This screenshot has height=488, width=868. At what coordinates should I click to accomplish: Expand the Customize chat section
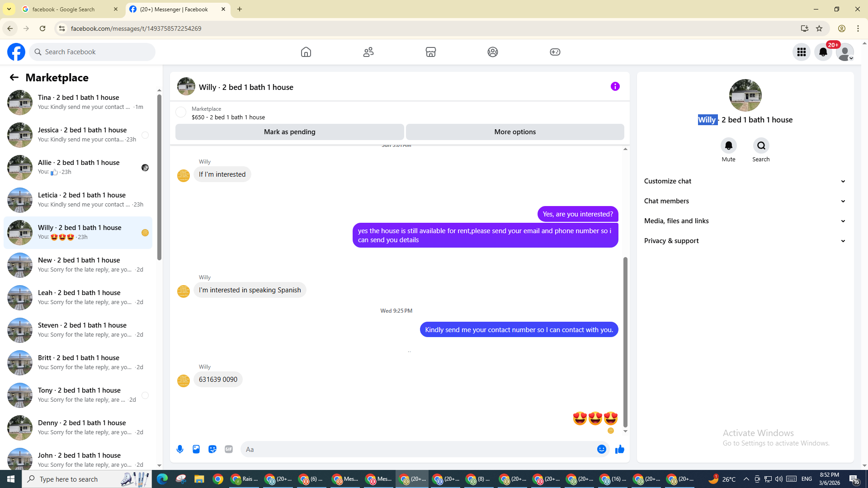(745, 181)
